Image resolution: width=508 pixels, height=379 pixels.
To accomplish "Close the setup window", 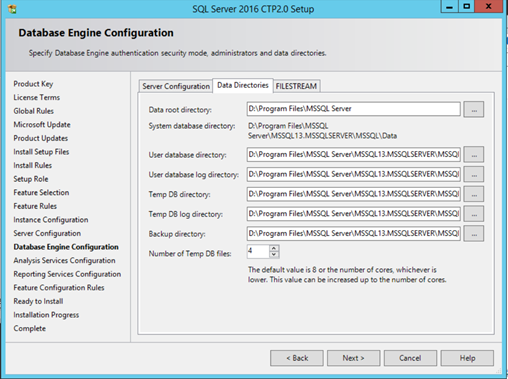I will 489,7.
